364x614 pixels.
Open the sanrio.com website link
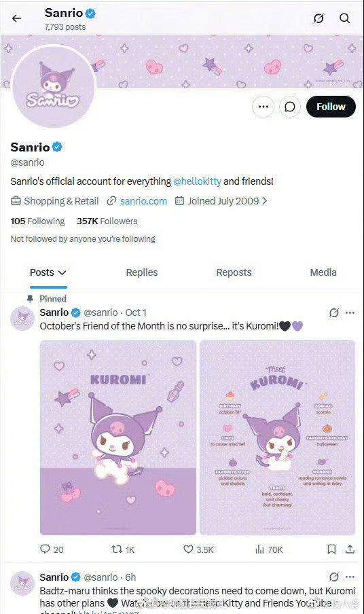point(143,201)
